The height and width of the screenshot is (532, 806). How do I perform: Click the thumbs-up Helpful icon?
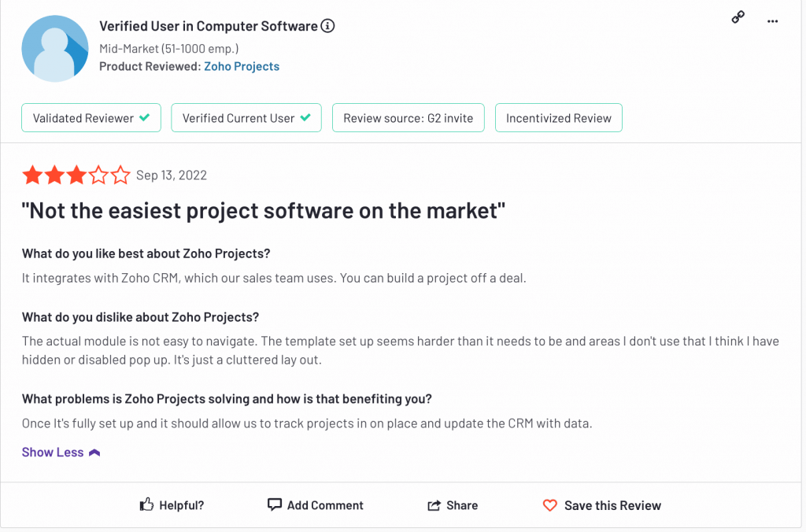coord(146,504)
